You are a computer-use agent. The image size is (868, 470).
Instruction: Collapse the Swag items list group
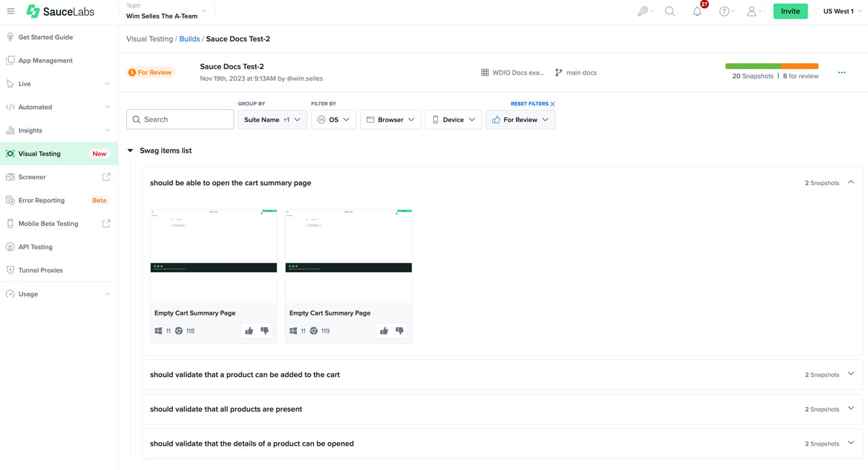130,150
